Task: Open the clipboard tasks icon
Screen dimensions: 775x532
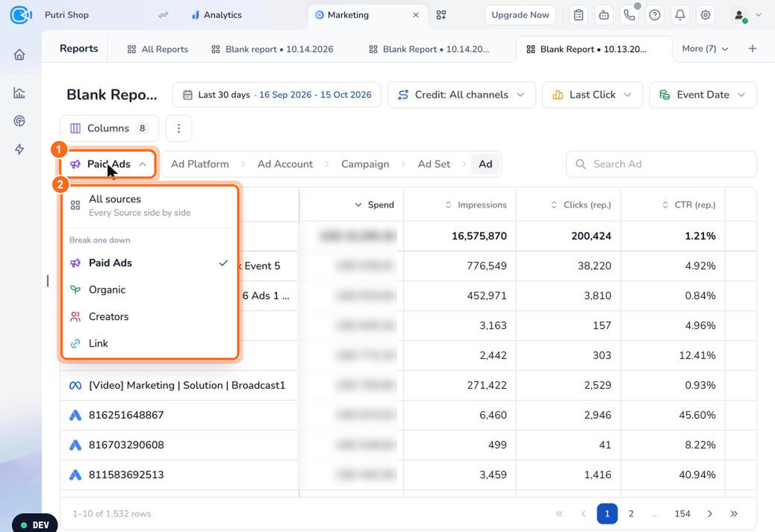Action: pos(579,15)
